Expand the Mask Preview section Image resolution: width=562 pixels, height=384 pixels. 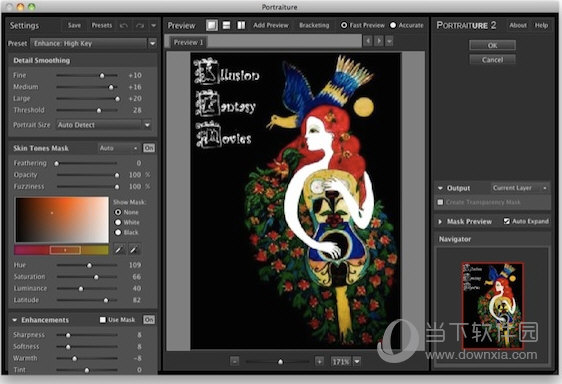click(440, 222)
